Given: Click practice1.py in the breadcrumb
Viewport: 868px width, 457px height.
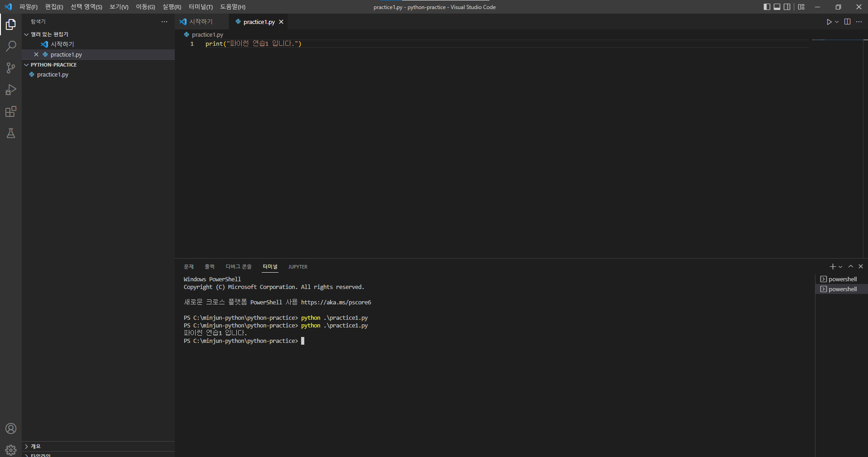Looking at the screenshot, I should (207, 34).
